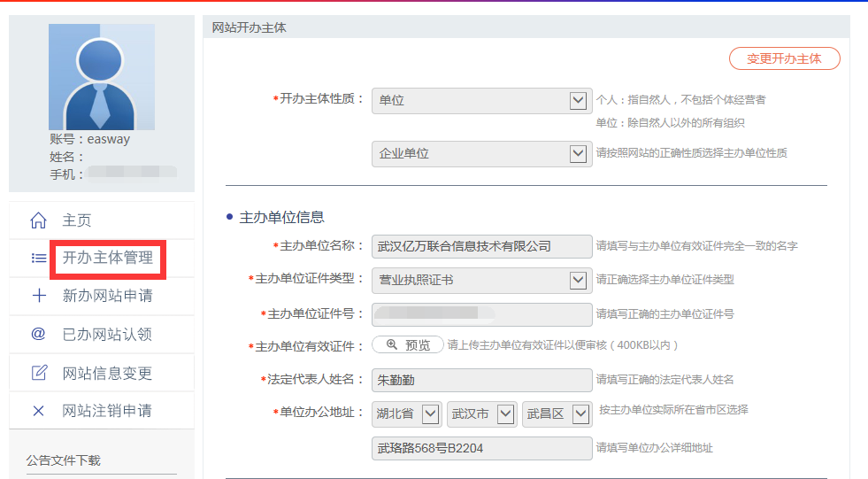868x479 pixels.
Task: Click the magnifier icon in 预览 button
Action: click(392, 345)
